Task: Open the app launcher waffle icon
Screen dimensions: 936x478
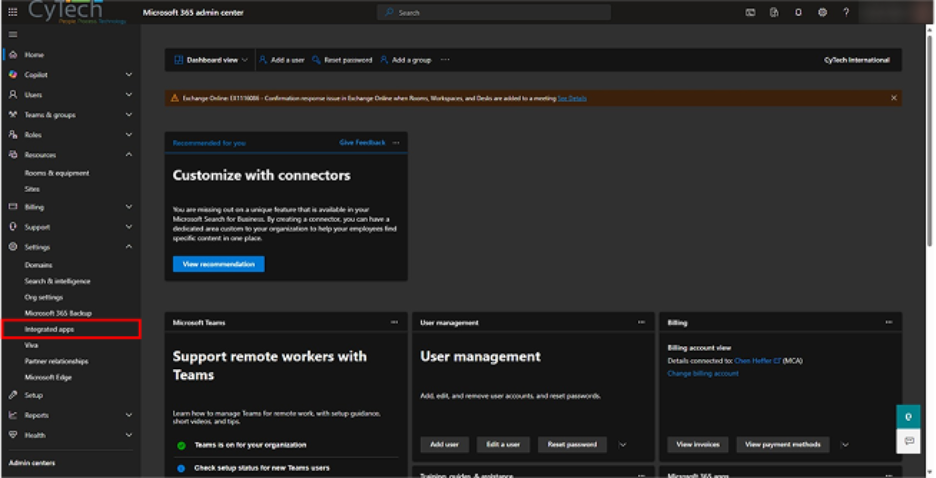Action: tap(13, 12)
